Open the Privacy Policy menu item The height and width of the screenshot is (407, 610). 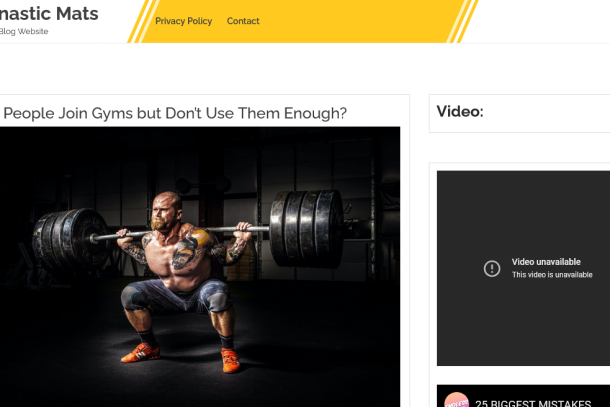tap(184, 21)
